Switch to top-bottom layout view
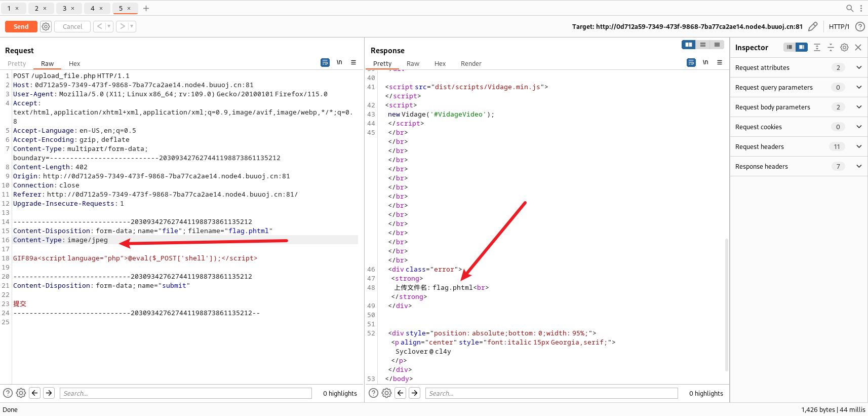The image size is (868, 416). pyautogui.click(x=703, y=45)
